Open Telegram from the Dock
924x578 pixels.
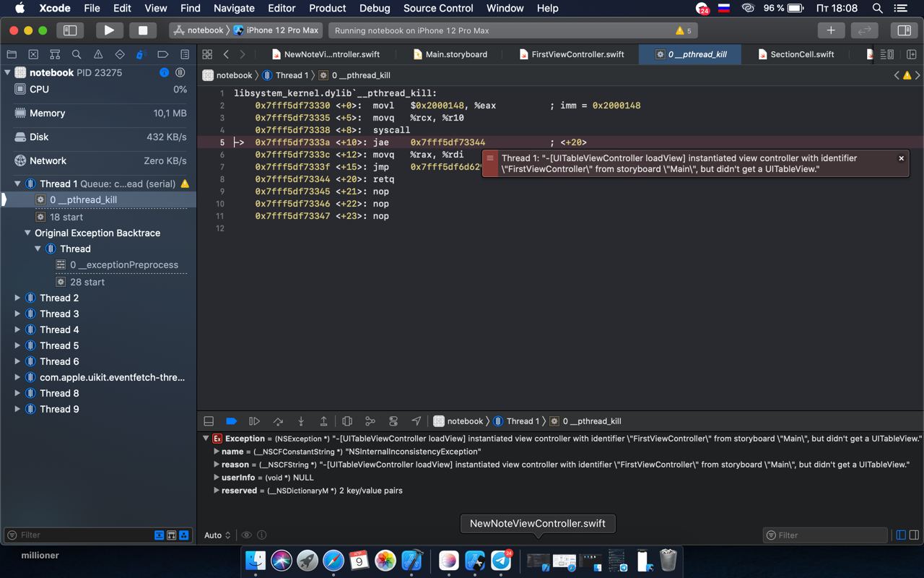coord(502,560)
